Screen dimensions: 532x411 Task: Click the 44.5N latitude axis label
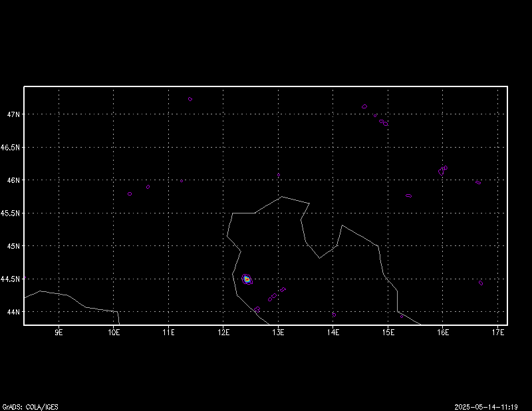(x=10, y=279)
